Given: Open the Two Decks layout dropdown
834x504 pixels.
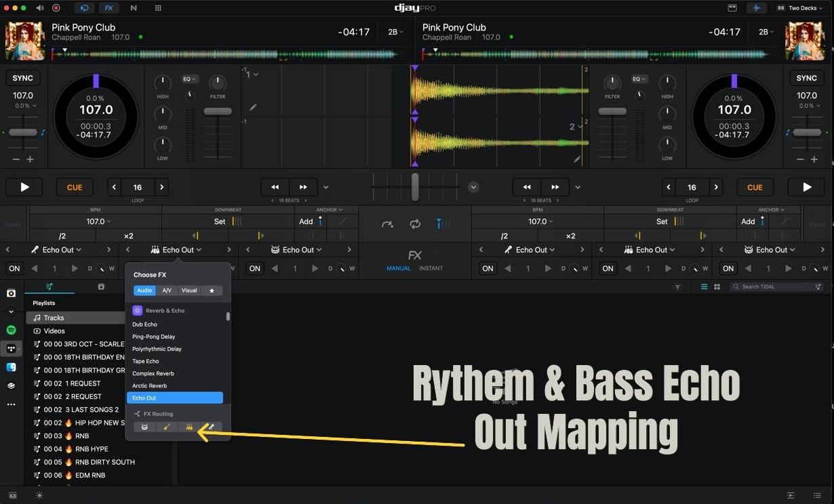Looking at the screenshot, I should (801, 8).
